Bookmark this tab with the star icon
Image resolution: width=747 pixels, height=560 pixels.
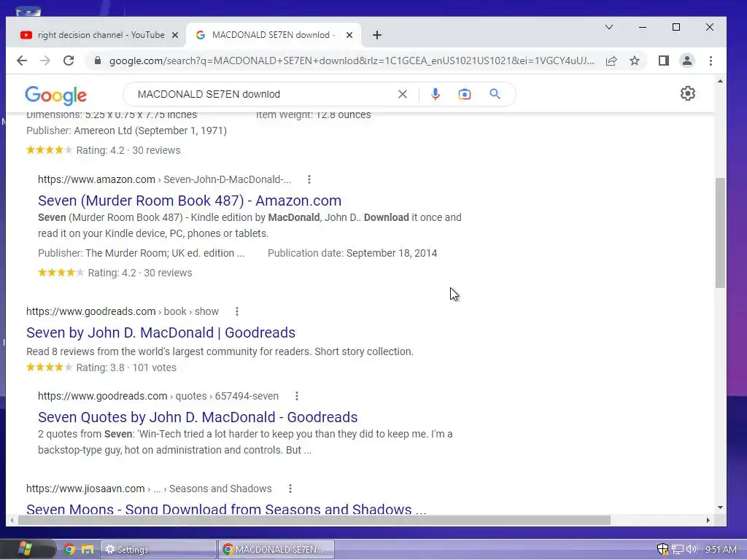[634, 61]
